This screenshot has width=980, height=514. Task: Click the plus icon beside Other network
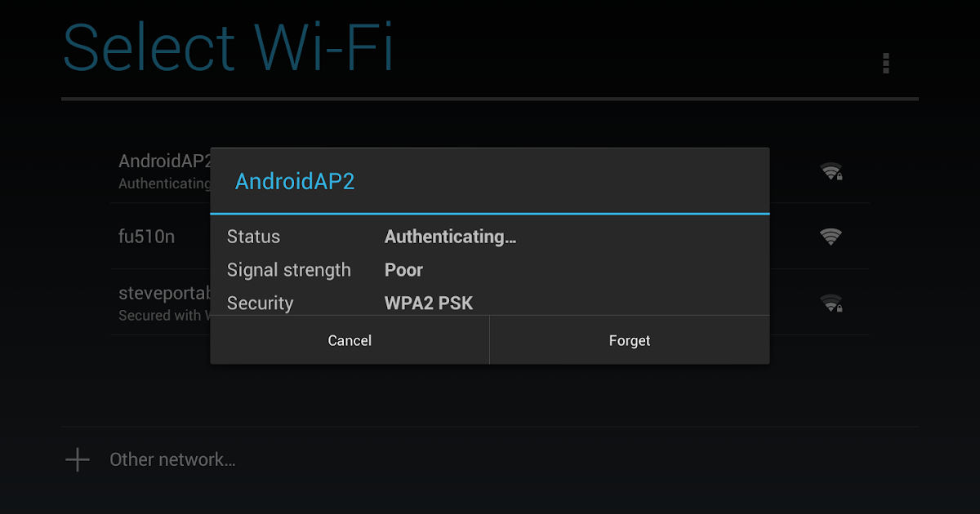pyautogui.click(x=77, y=459)
